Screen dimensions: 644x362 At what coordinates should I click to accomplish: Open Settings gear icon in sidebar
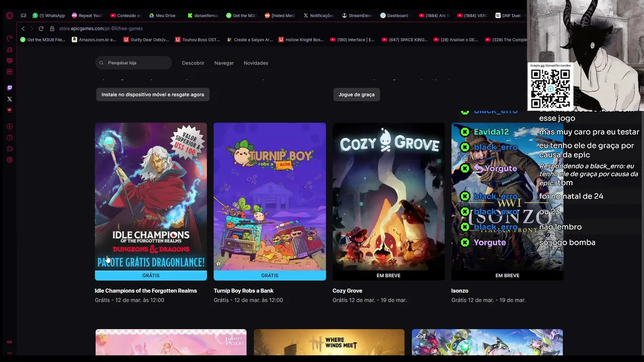(10, 160)
